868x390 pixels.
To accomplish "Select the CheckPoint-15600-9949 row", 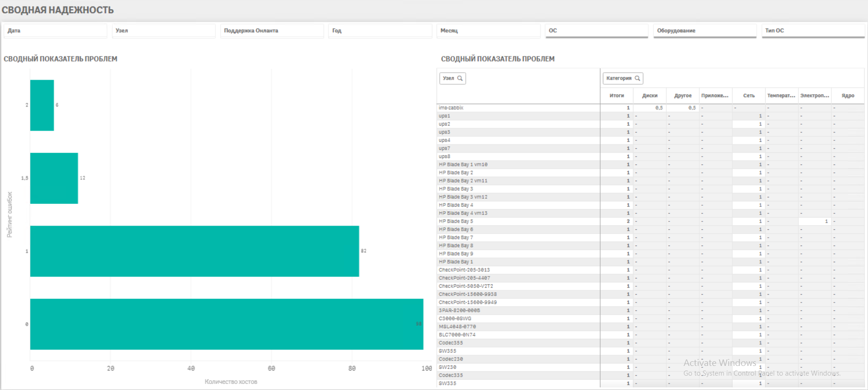I will coord(518,302).
